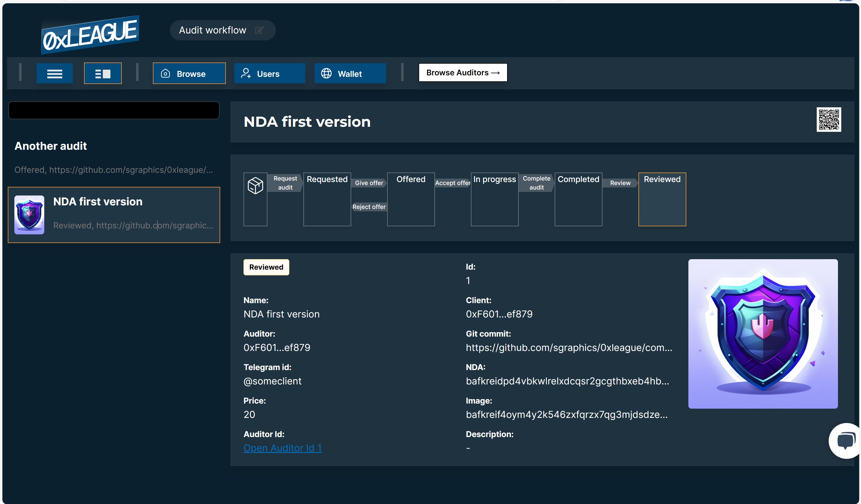
Task: Click the Accept offer transition
Action: (453, 183)
